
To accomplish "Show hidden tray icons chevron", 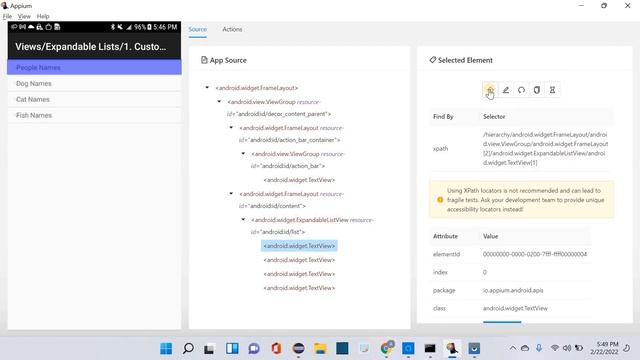I will 513,348.
